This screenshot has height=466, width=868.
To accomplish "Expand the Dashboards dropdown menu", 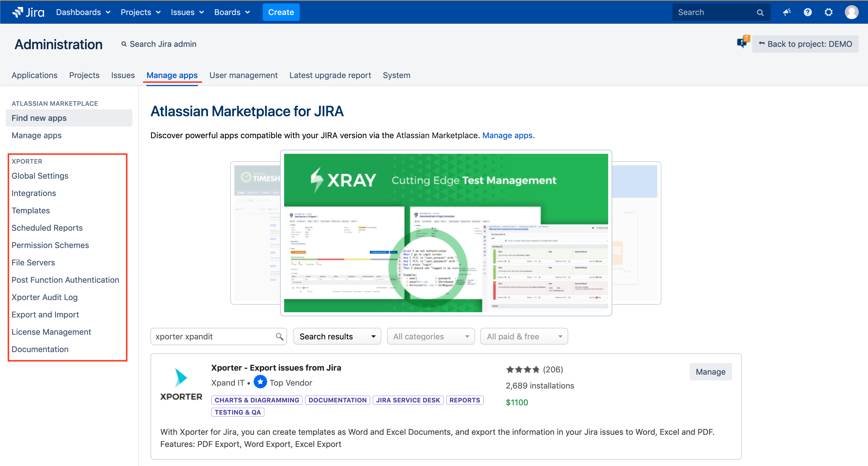I will [x=83, y=12].
